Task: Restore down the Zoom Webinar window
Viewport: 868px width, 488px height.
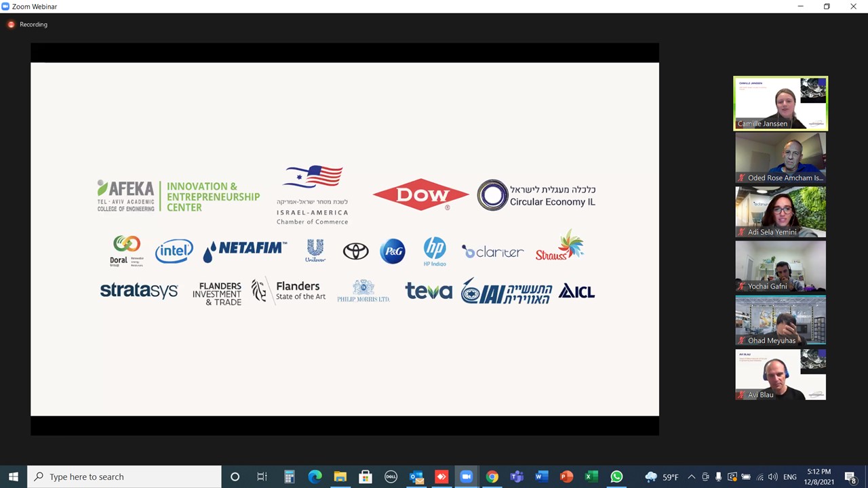Action: tap(827, 6)
